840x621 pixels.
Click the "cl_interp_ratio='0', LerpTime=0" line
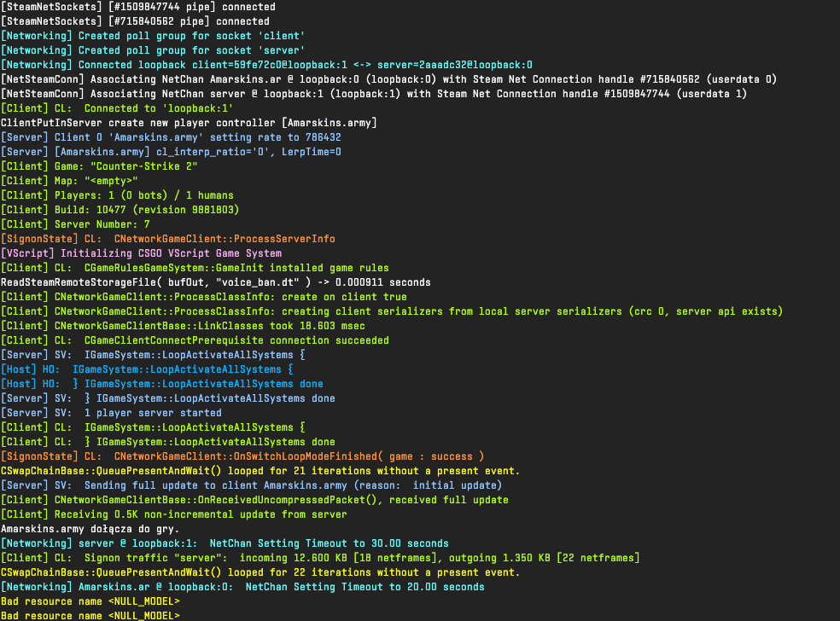[x=171, y=152]
